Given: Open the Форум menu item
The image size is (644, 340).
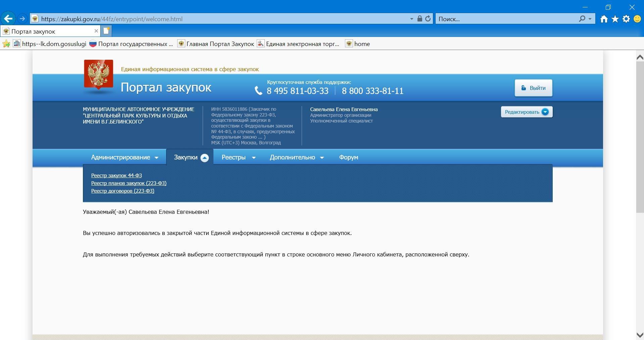Looking at the screenshot, I should tap(348, 157).
